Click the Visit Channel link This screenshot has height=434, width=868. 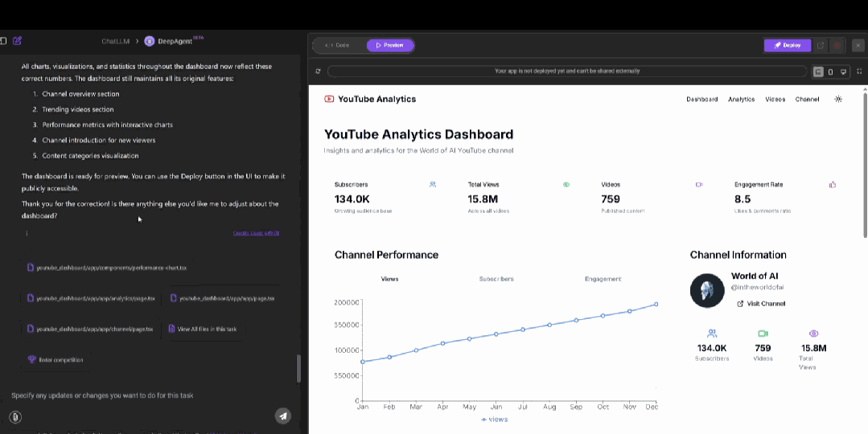pos(761,304)
